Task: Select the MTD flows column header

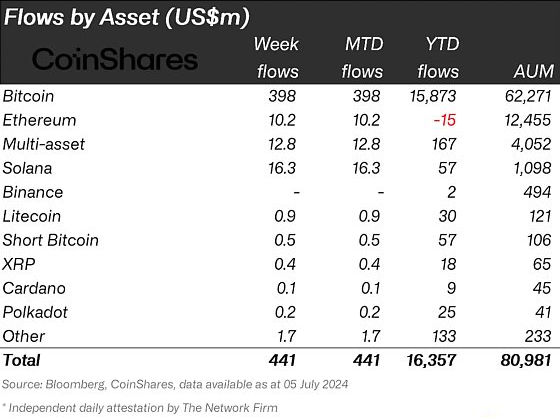Action: 362,58
